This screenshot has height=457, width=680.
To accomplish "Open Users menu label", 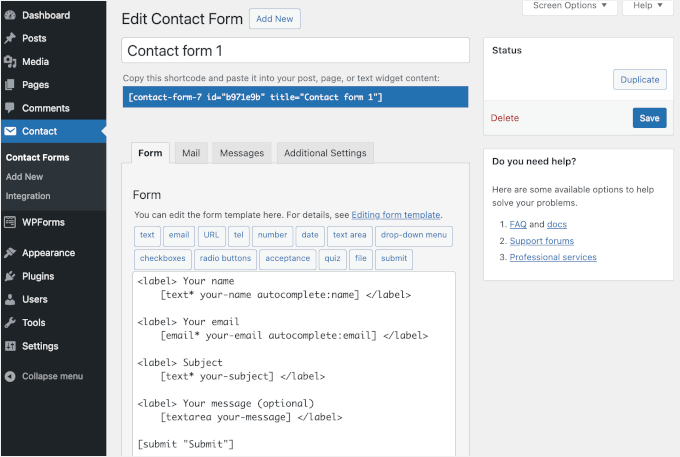I will [35, 300].
